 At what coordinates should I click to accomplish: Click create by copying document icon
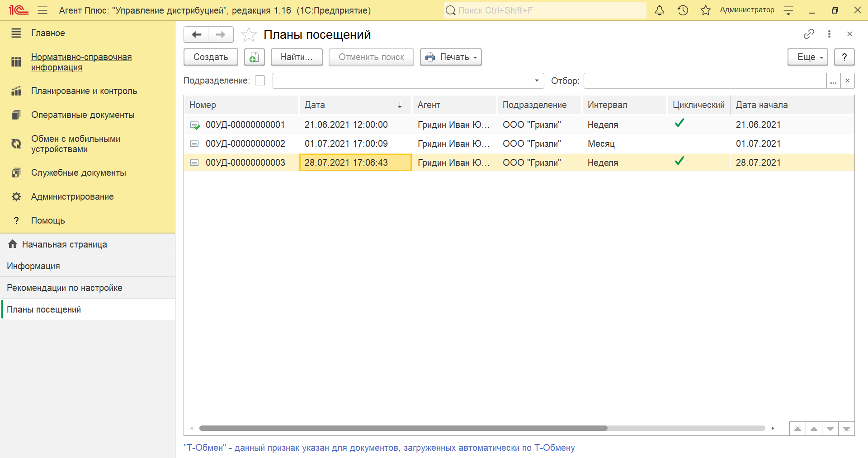254,57
